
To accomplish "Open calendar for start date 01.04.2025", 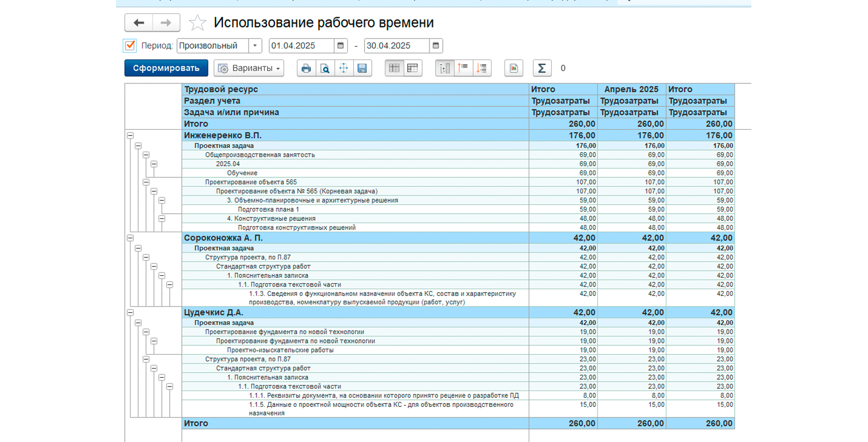I will 340,46.
